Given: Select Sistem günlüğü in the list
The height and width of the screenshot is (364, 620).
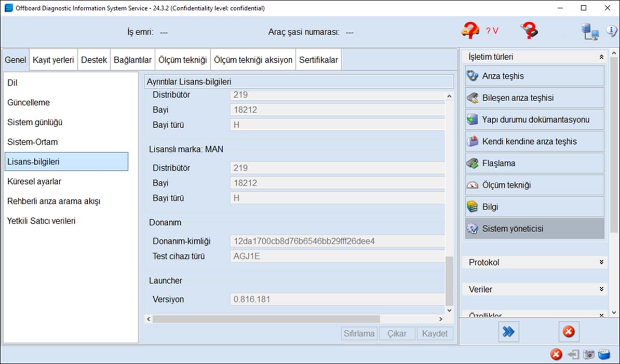Looking at the screenshot, I should (x=66, y=122).
